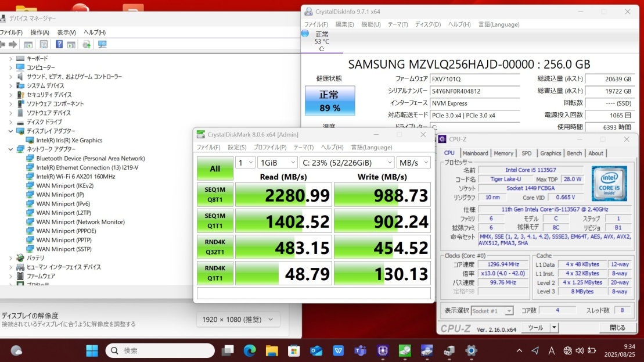Open Microsoft Store from the taskbar

point(294,350)
